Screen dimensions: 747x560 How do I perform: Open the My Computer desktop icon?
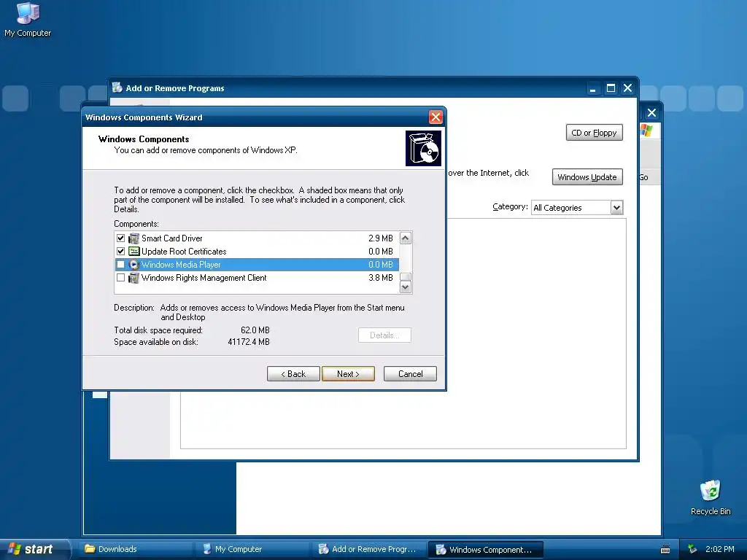[27, 19]
